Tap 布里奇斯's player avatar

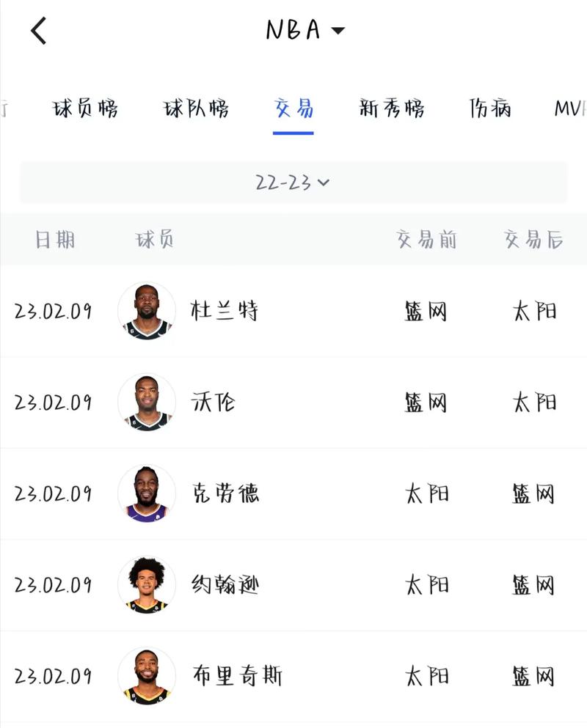(147, 676)
